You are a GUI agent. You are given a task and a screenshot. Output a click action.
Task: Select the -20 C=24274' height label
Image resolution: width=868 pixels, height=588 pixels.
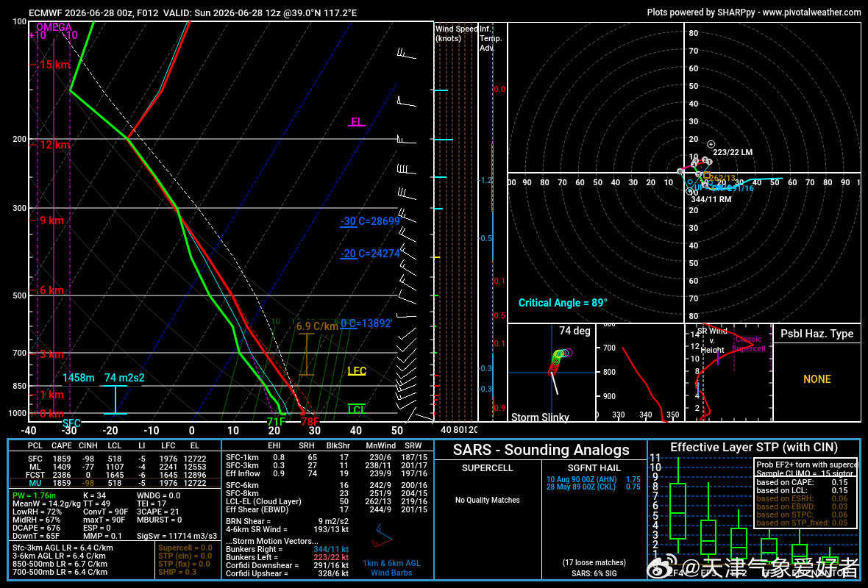[x=370, y=254]
